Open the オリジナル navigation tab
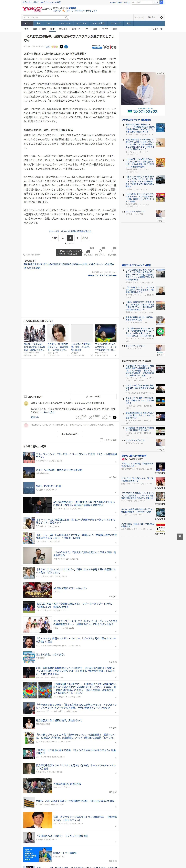The width and height of the screenshot is (186, 868). (81, 24)
